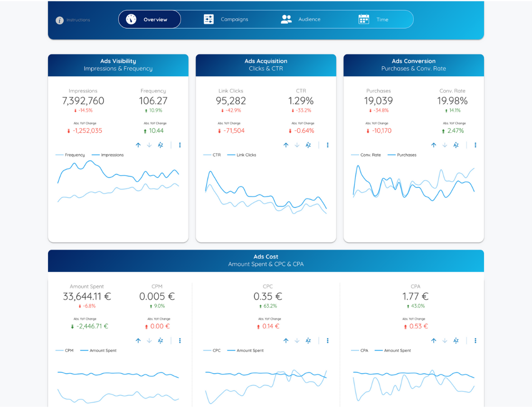
Task: Switch to the Campaigns tab
Action: (226, 19)
